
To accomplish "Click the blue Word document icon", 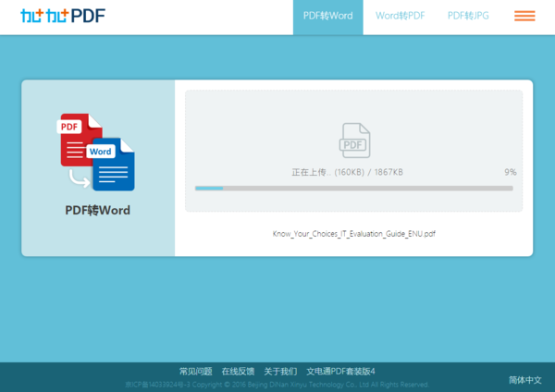I will tap(111, 165).
